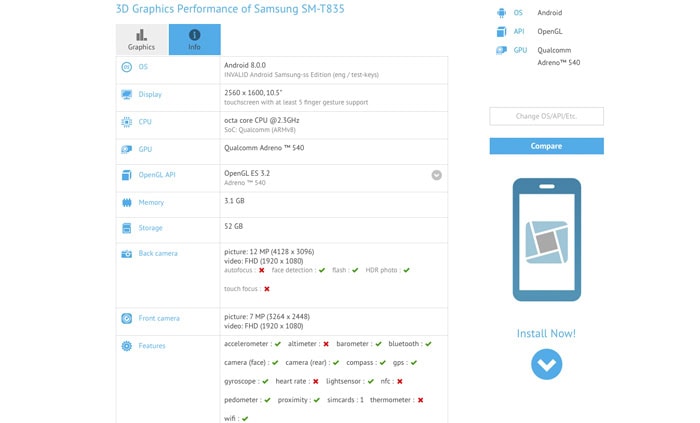Select the Storage label
Viewport: 700px width, 423px height.
(x=150, y=228)
